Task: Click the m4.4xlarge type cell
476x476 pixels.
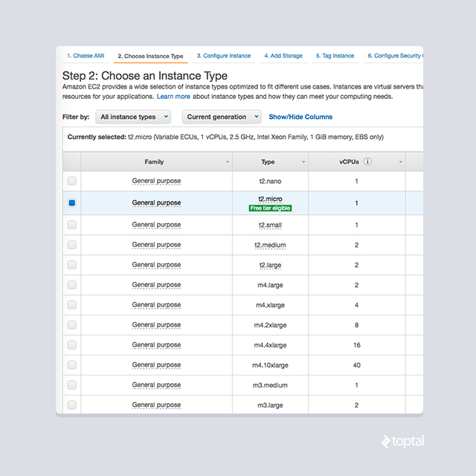Action: click(x=270, y=345)
